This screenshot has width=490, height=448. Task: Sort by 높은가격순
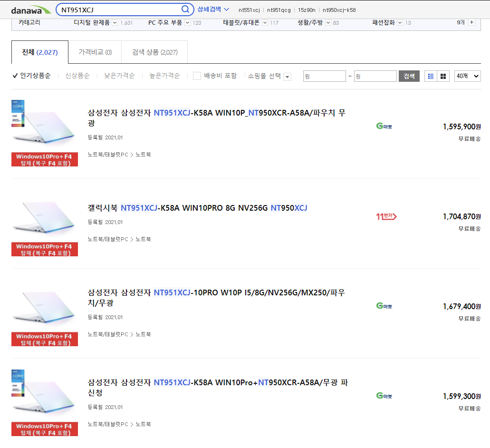165,76
